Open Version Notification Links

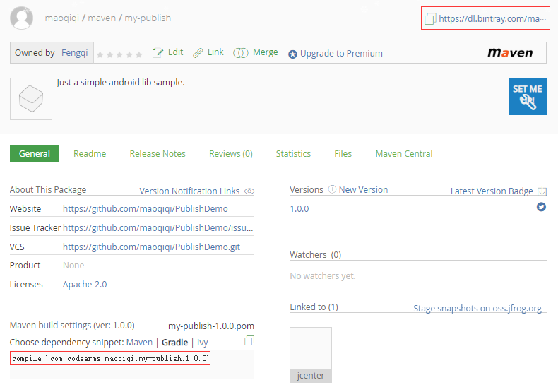pos(189,191)
